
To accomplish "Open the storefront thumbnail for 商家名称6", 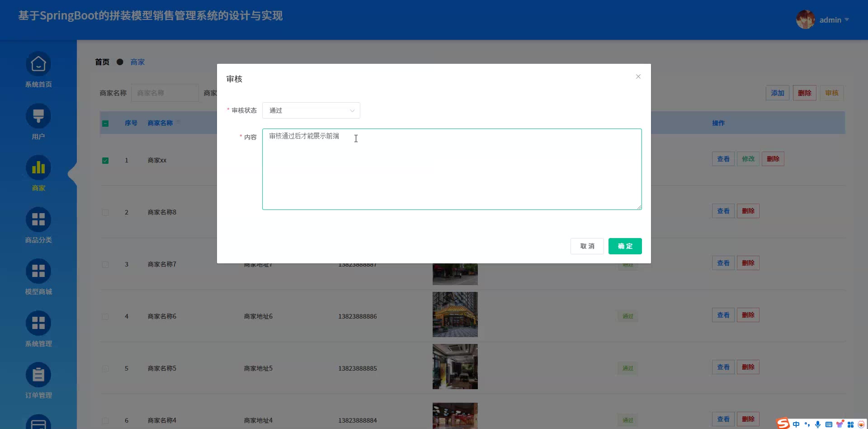I will tap(455, 315).
